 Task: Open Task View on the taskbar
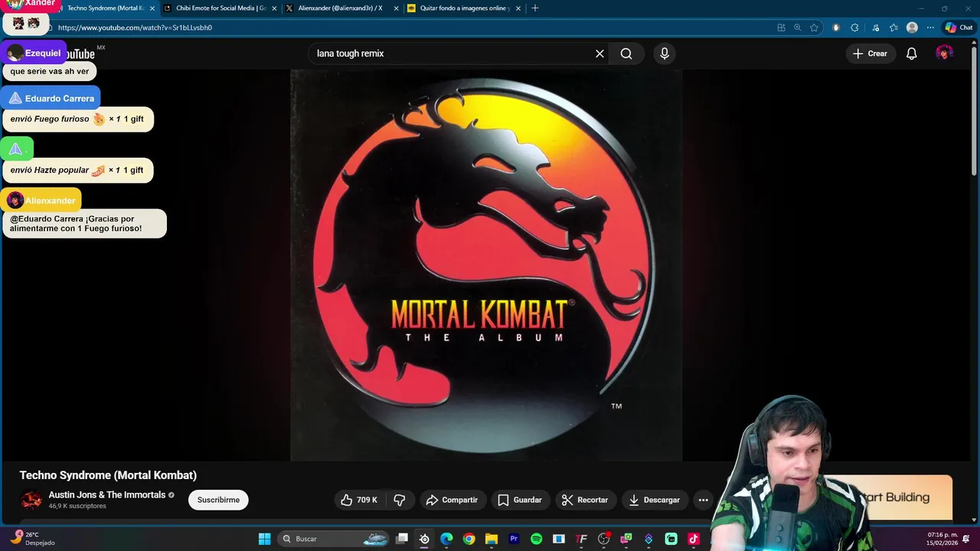402,539
